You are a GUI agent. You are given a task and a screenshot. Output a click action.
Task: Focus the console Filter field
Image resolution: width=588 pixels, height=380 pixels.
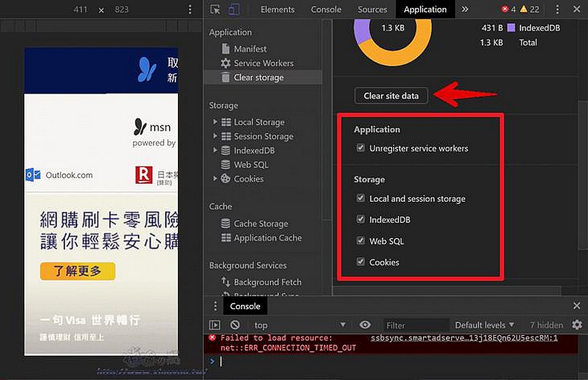click(415, 325)
